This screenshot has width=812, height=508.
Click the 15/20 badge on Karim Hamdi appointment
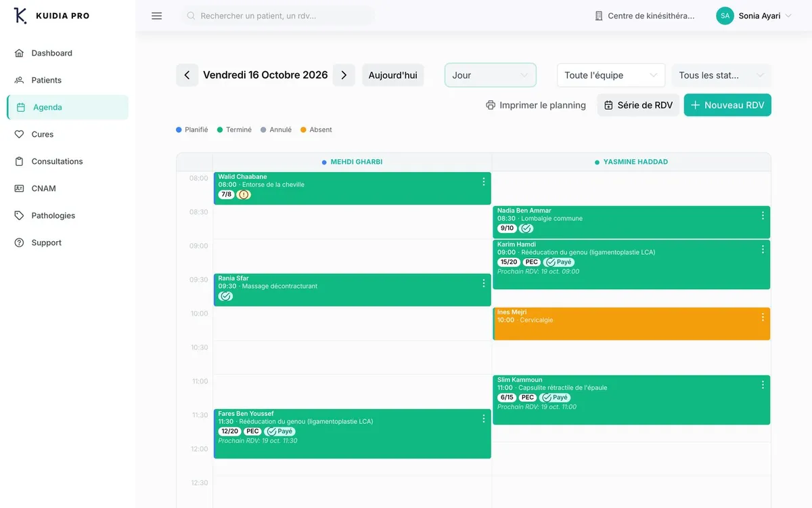point(508,262)
